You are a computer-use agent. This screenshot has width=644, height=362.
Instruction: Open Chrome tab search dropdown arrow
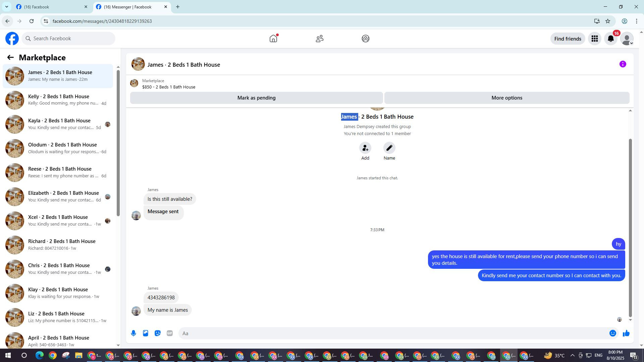click(x=6, y=7)
